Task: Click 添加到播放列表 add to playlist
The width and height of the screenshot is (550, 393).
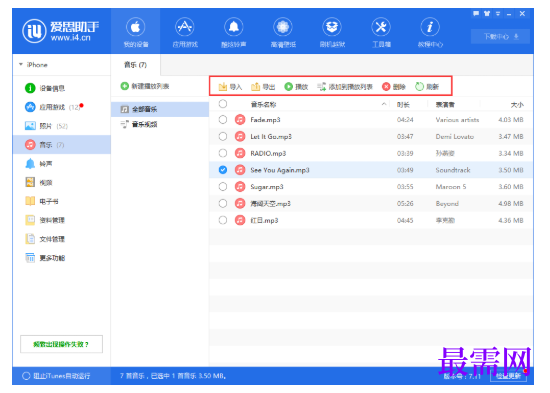Action: (345, 86)
